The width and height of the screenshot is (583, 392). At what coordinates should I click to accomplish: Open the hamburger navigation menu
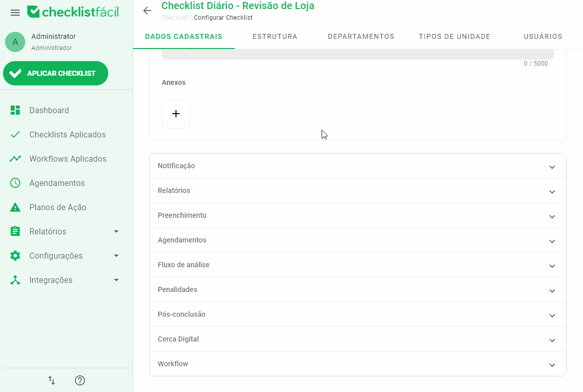(x=15, y=13)
